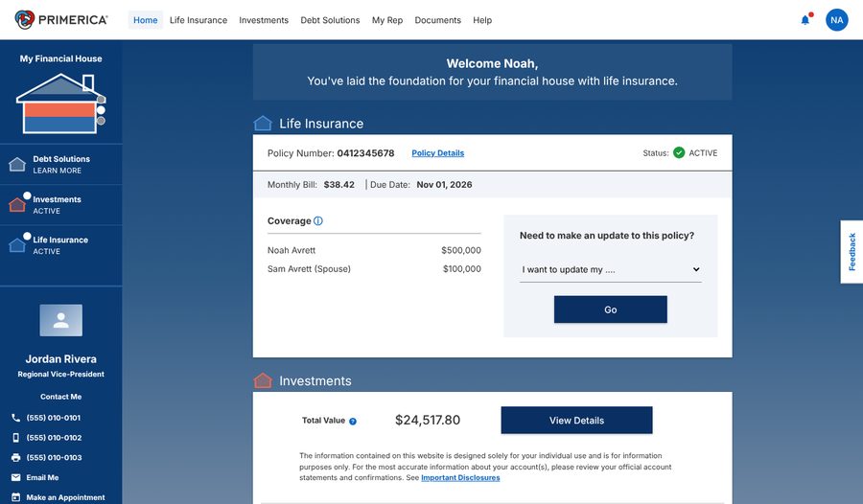Viewport: 863px width, 504px height.
Task: Click the Go button
Action: [x=611, y=309]
